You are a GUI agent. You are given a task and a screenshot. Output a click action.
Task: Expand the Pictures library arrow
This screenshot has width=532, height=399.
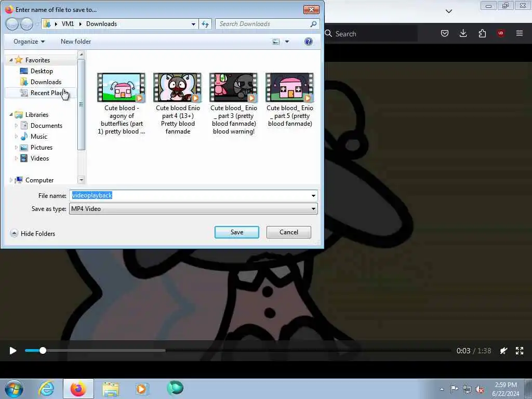pyautogui.click(x=16, y=147)
